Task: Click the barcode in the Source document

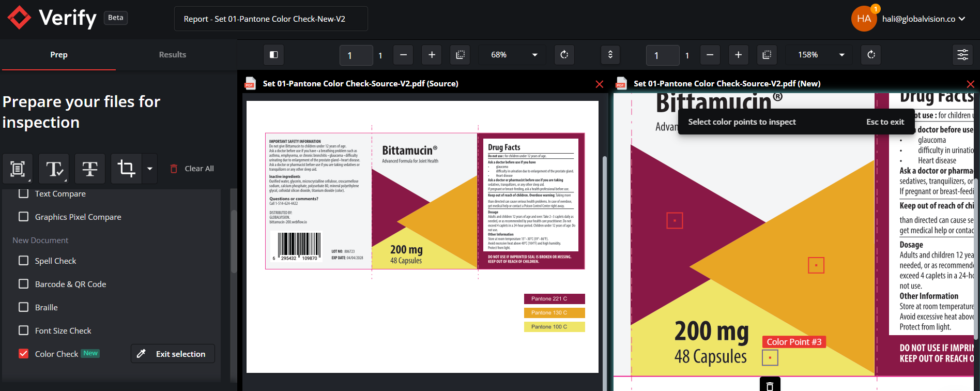Action: pos(297,246)
